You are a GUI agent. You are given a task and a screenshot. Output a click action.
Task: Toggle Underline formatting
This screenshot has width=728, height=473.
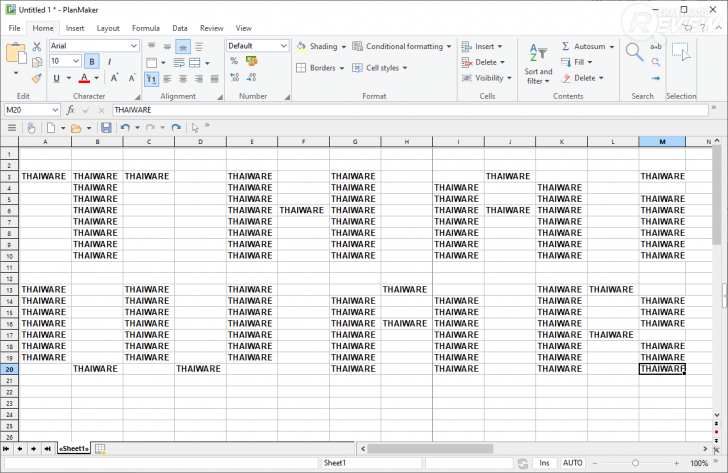57,78
